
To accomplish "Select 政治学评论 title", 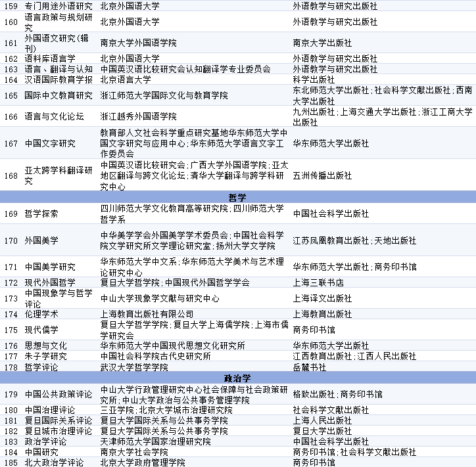I will [x=45, y=441].
